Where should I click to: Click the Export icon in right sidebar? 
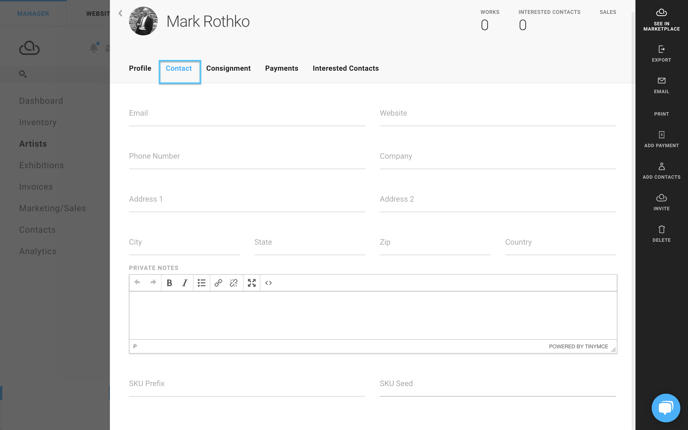tap(661, 49)
